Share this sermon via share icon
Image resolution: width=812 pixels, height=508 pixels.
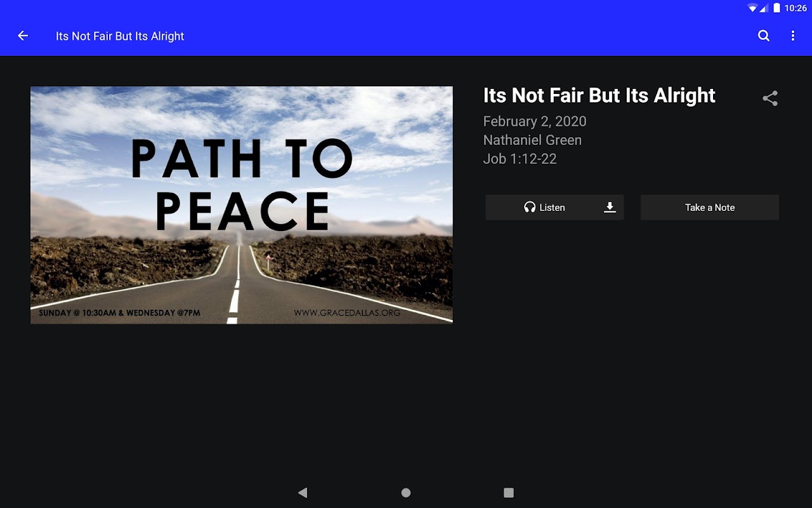(770, 98)
